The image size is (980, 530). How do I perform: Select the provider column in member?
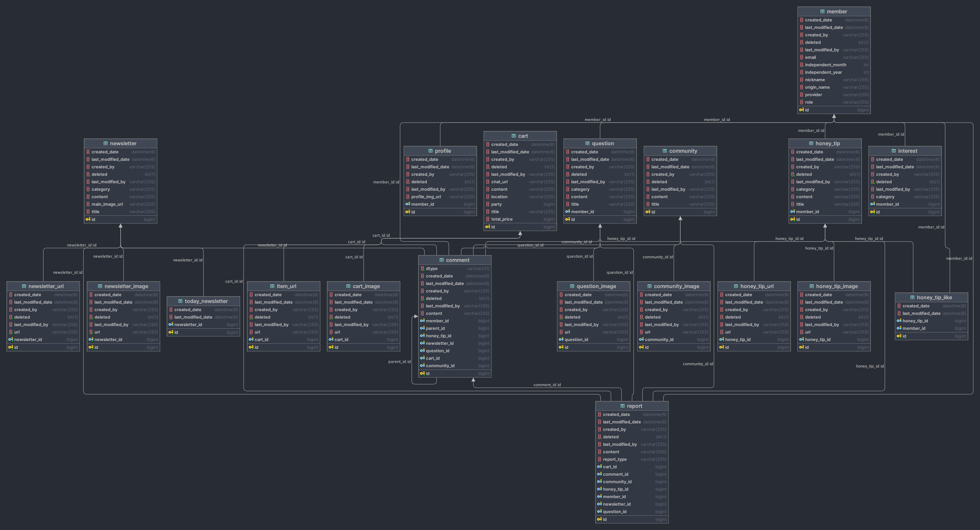(x=834, y=95)
